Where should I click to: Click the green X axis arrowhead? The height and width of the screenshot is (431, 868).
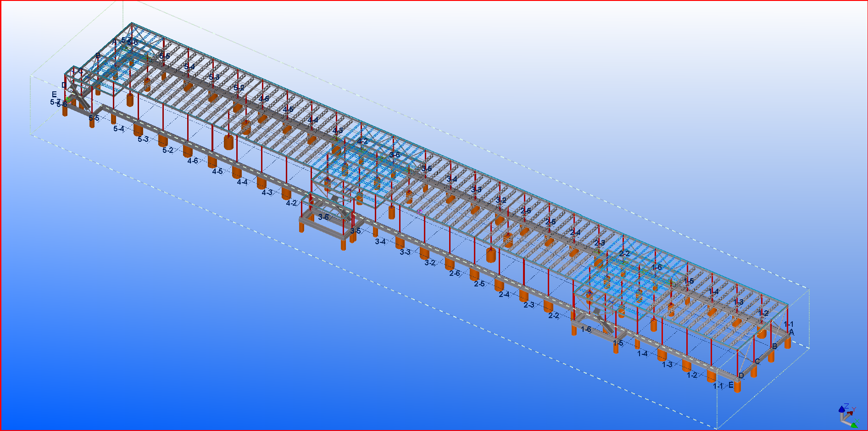click(x=854, y=425)
